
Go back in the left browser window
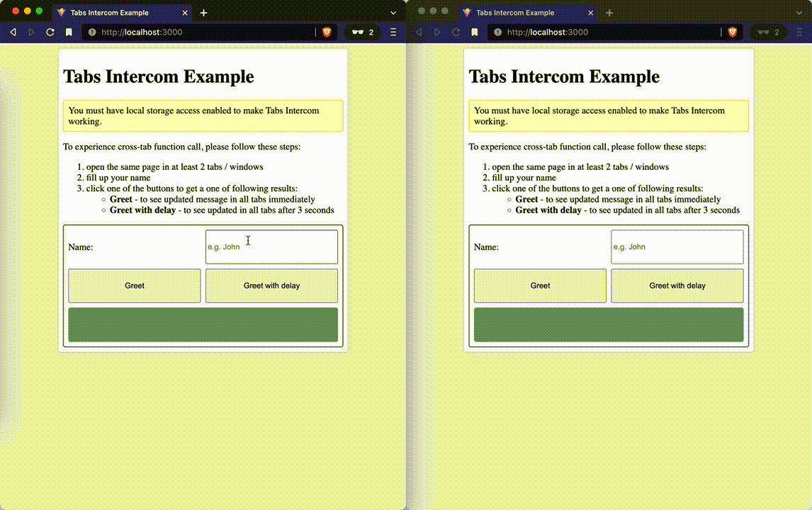[13, 32]
